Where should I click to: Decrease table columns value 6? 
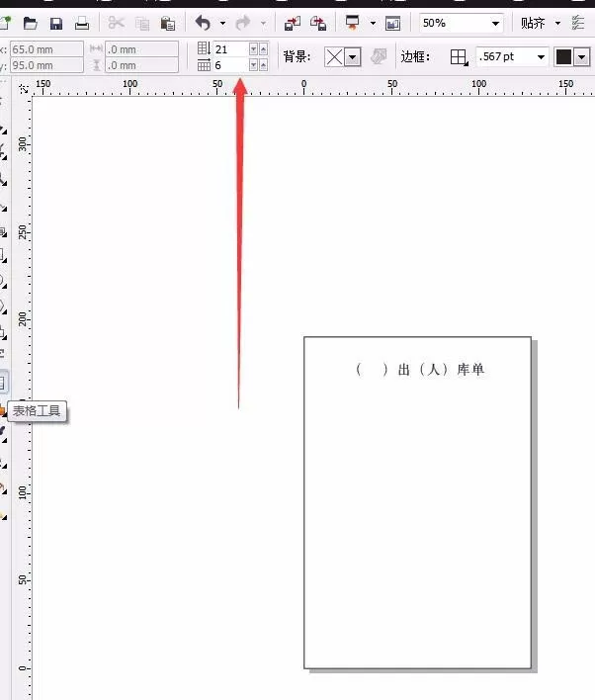point(254,65)
